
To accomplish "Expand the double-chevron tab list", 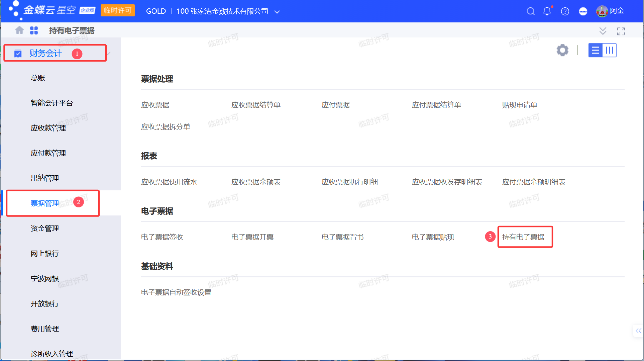I will pos(603,31).
